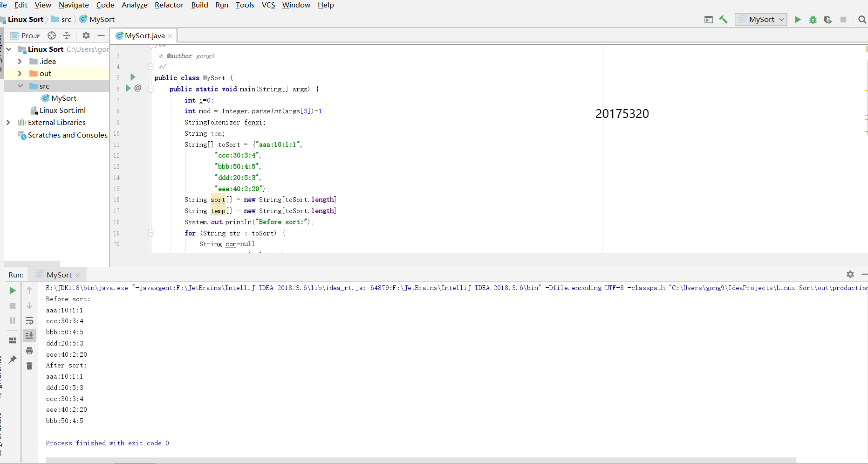Run MySort with coverage
The height and width of the screenshot is (464, 868).
pyautogui.click(x=828, y=20)
